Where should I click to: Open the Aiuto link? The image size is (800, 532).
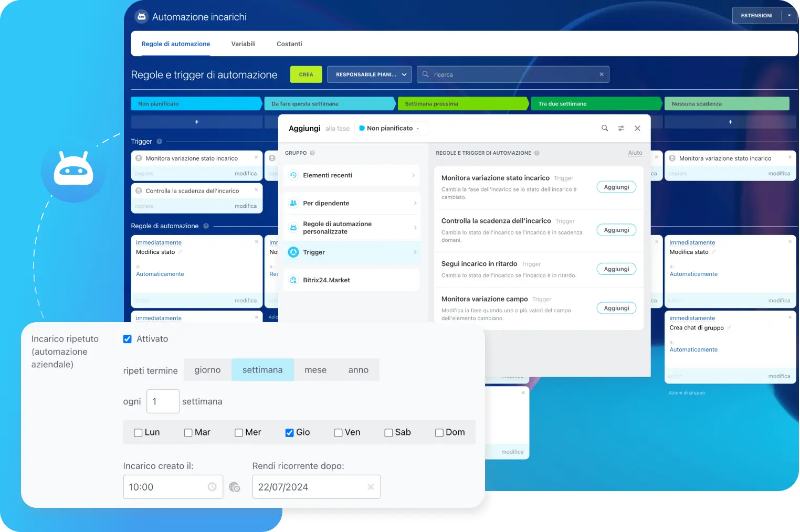point(635,153)
